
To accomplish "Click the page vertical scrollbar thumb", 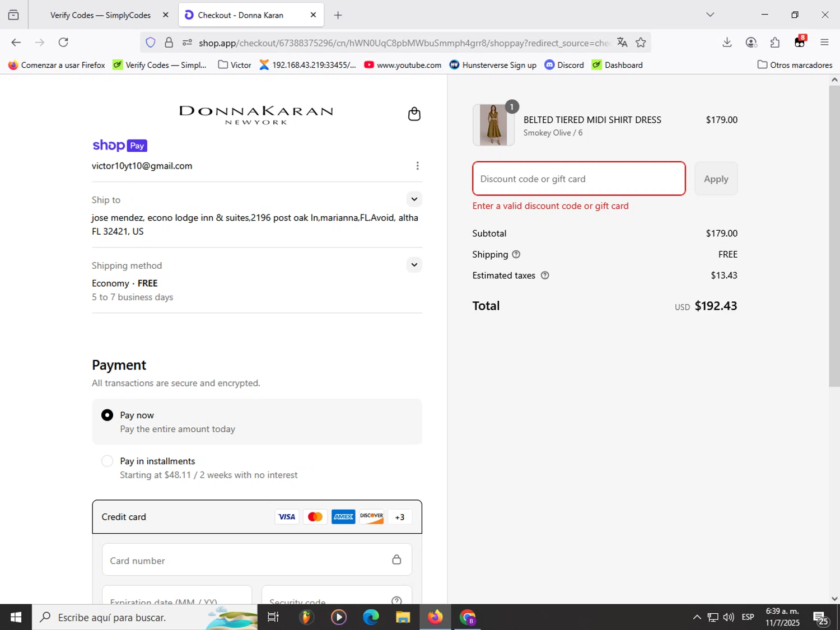I will 834,236.
